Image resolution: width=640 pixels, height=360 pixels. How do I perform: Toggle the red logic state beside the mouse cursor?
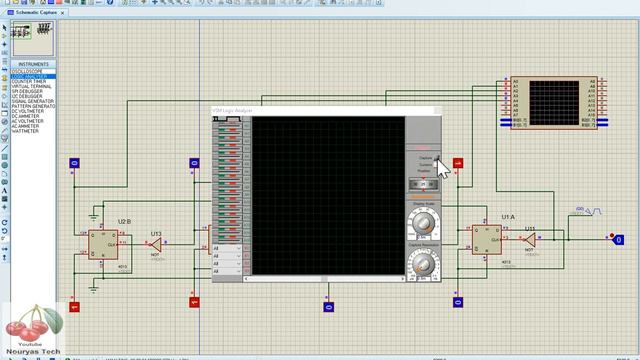click(458, 163)
